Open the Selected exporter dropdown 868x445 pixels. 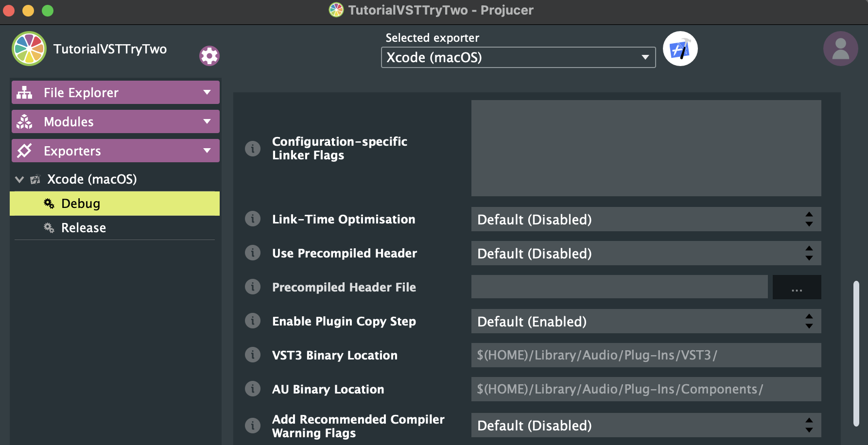[x=518, y=57]
